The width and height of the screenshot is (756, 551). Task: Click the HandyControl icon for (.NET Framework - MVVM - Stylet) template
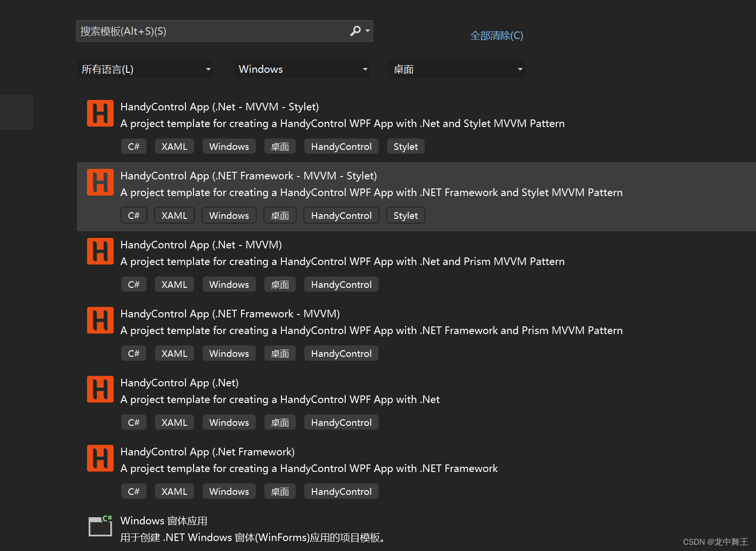click(x=100, y=182)
